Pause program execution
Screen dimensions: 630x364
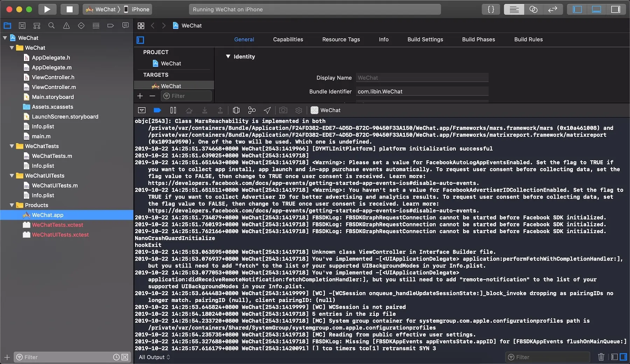click(173, 110)
